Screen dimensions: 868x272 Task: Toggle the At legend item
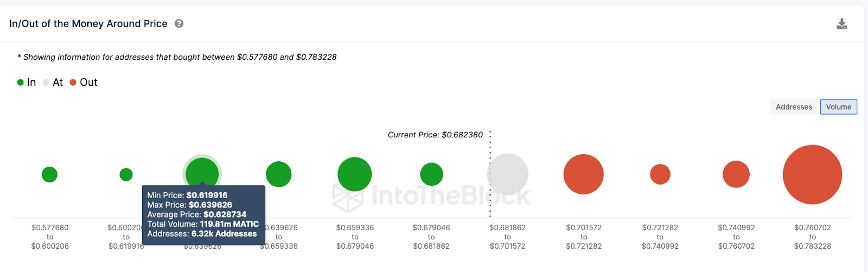(53, 83)
